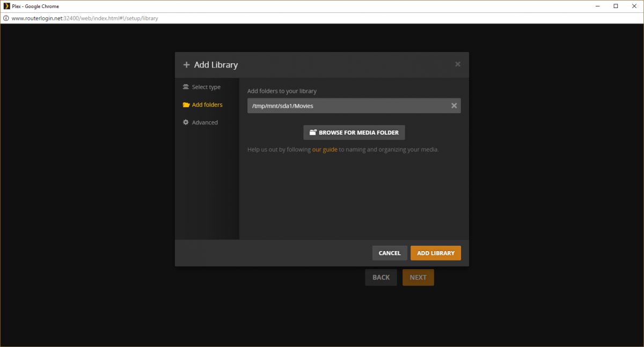Click the Browse for Media Folder button
Screen dimensions: 644x347
click(x=354, y=132)
